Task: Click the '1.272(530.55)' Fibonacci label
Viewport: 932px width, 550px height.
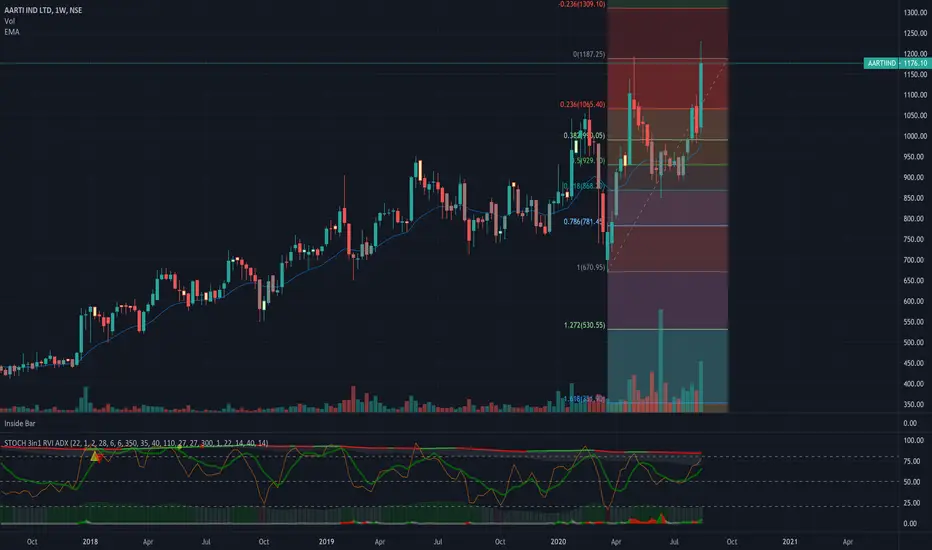Action: pos(584,325)
